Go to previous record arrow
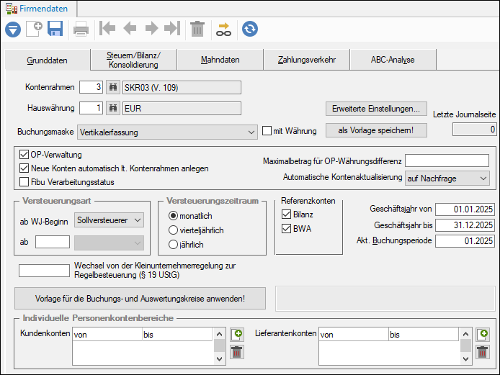 tap(130, 28)
